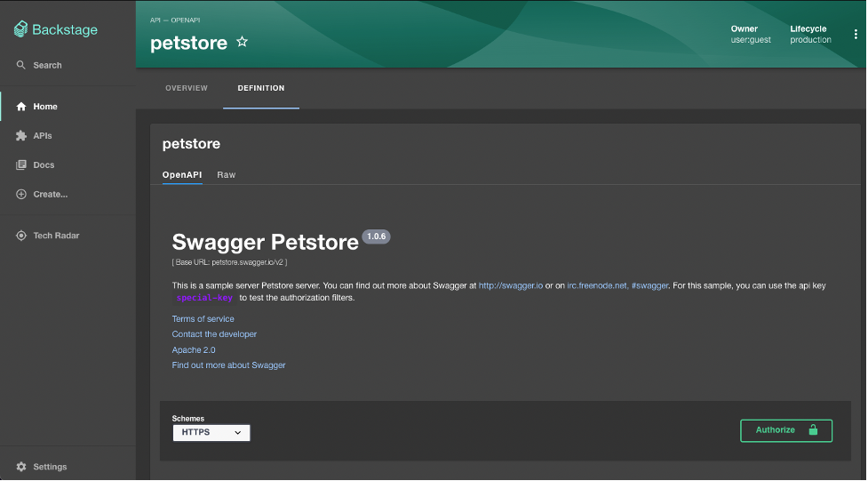Open the Terms of service link
This screenshot has width=868, height=481.
203,319
